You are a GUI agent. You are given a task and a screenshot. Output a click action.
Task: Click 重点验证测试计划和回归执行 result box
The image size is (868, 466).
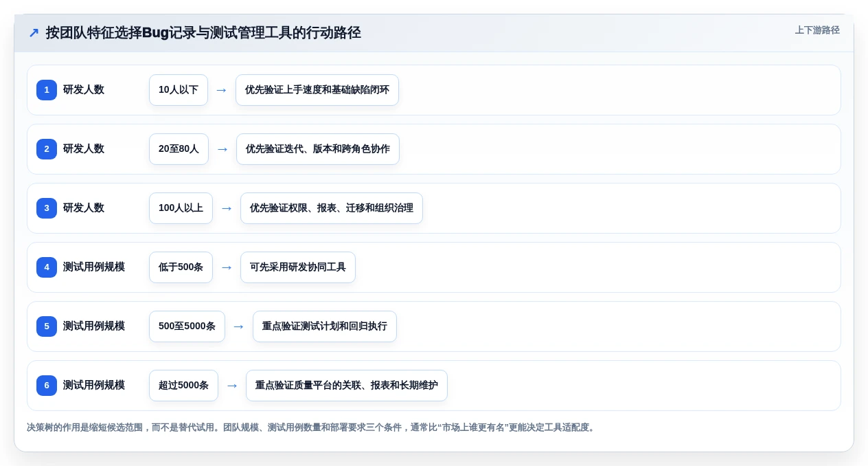click(325, 326)
